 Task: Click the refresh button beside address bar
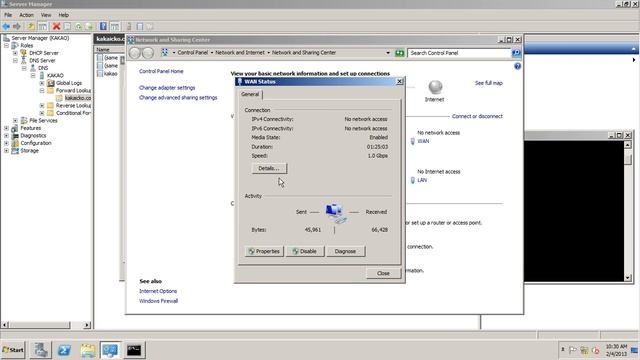click(400, 53)
